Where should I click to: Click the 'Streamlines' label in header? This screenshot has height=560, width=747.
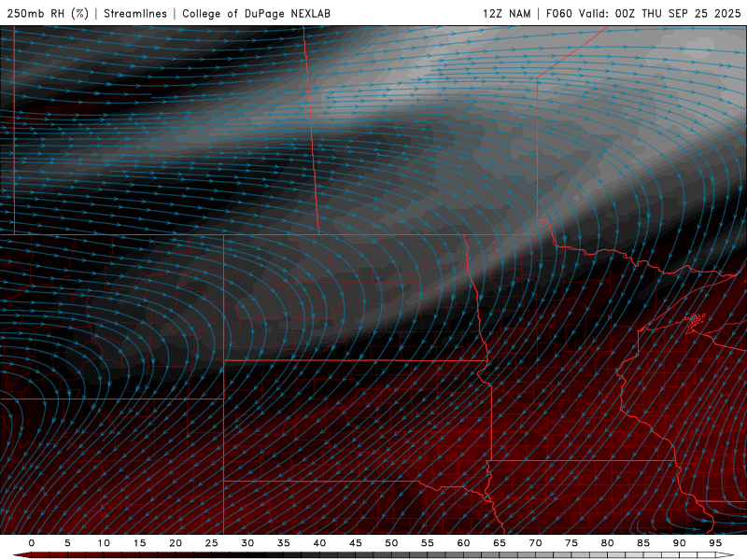135,13
